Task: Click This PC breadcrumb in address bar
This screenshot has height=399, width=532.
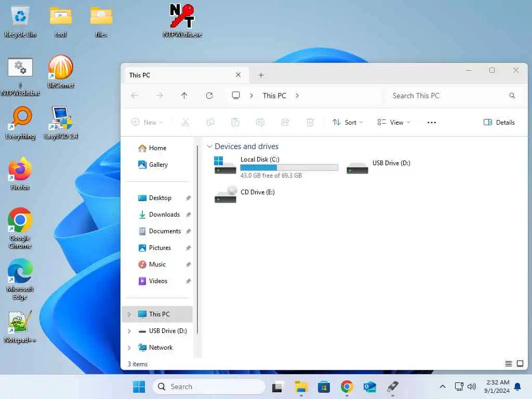Action: tap(274, 96)
